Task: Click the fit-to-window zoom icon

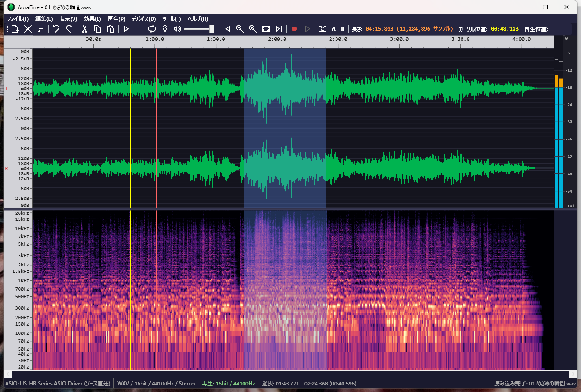Action: click(x=266, y=29)
